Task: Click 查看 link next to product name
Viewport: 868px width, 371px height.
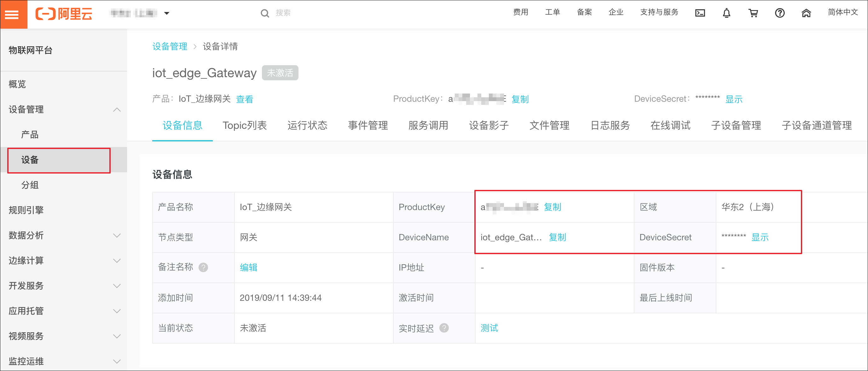Action: coord(245,99)
